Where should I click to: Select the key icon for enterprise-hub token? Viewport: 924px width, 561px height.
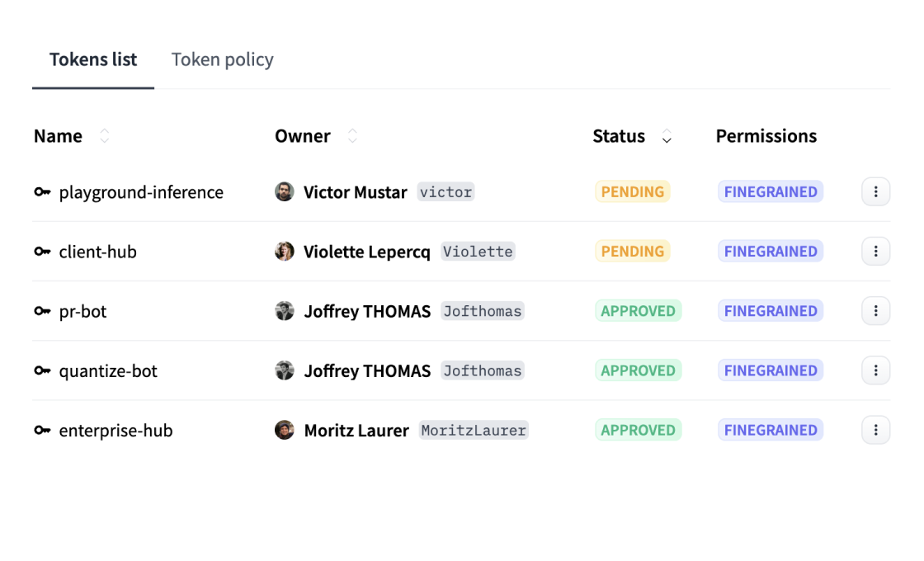click(42, 430)
